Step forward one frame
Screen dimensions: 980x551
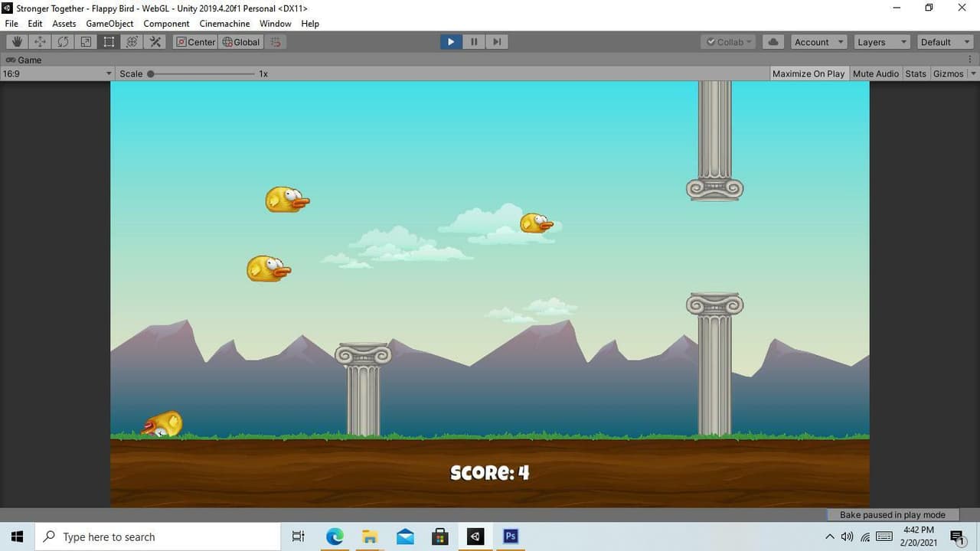(x=497, y=42)
